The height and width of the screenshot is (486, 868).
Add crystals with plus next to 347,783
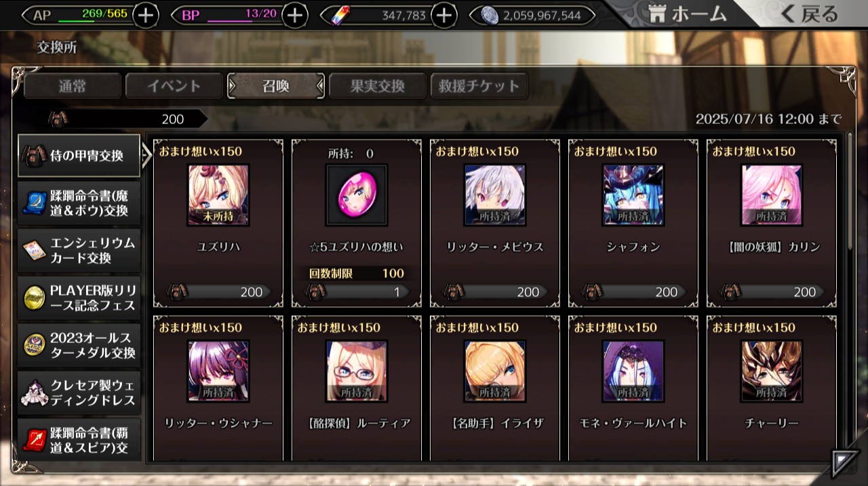pyautogui.click(x=443, y=15)
